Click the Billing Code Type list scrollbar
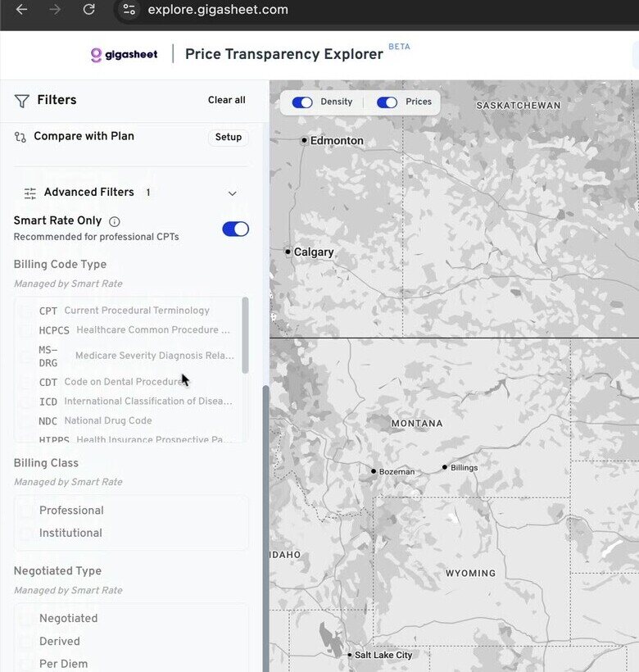This screenshot has height=672, width=639. click(x=246, y=335)
